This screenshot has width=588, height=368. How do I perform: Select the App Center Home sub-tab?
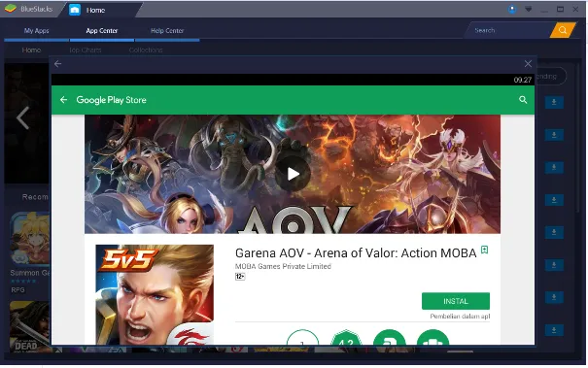[31, 50]
